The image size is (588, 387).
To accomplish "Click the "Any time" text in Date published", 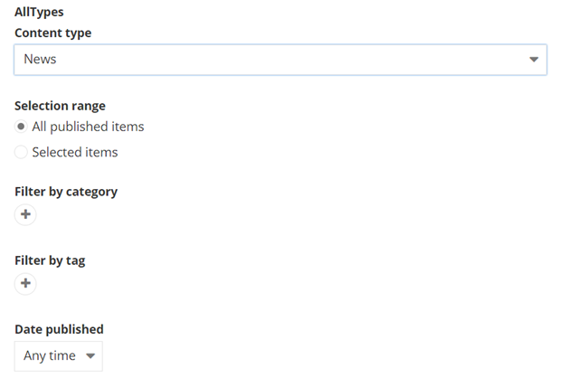I will pyautogui.click(x=50, y=356).
